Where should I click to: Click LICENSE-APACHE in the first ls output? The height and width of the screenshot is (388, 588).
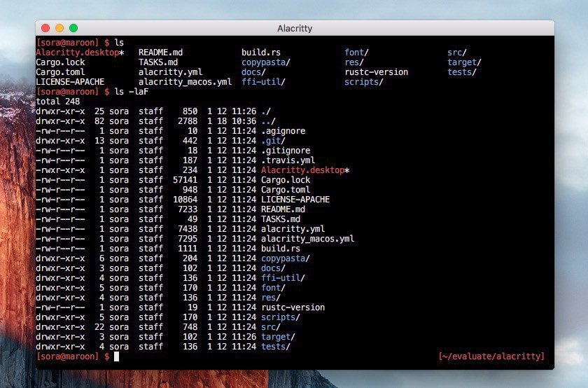pyautogui.click(x=70, y=82)
